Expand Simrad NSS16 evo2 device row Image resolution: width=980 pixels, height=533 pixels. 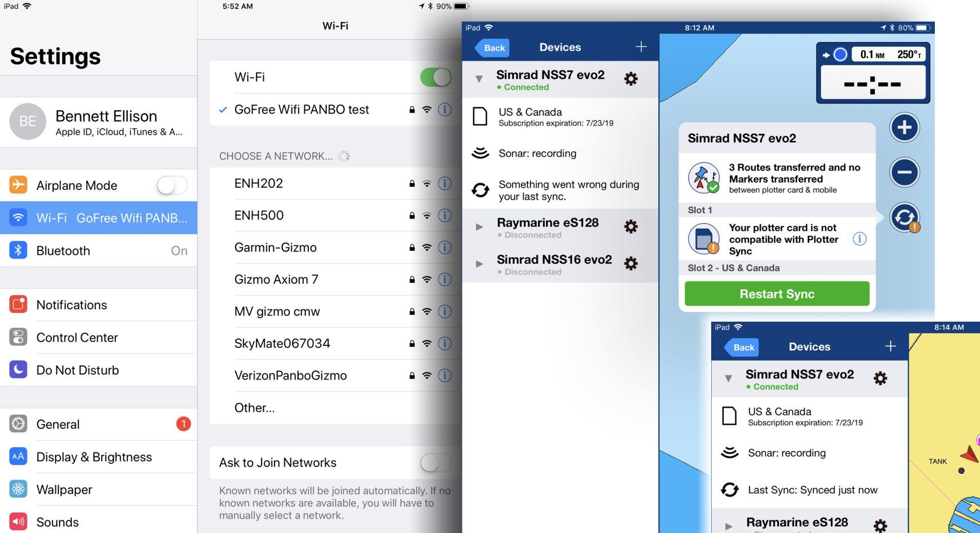479,264
